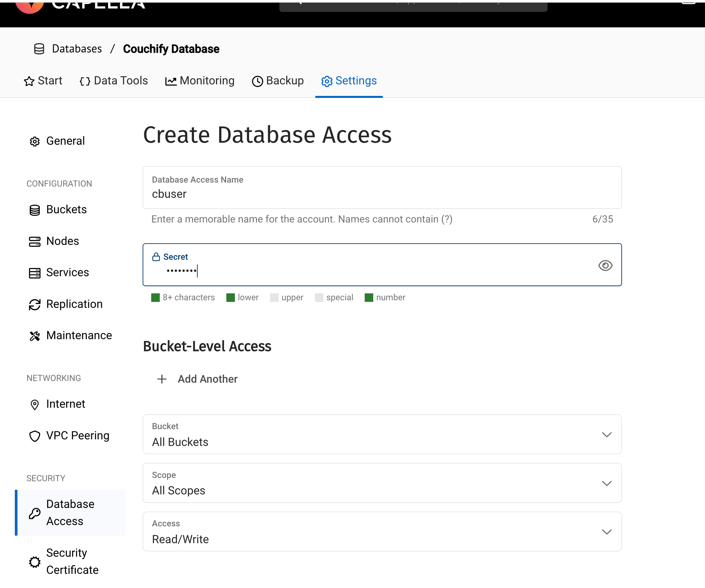This screenshot has height=588, width=705.
Task: Click the plus icon beside Add Another
Action: pyautogui.click(x=162, y=379)
